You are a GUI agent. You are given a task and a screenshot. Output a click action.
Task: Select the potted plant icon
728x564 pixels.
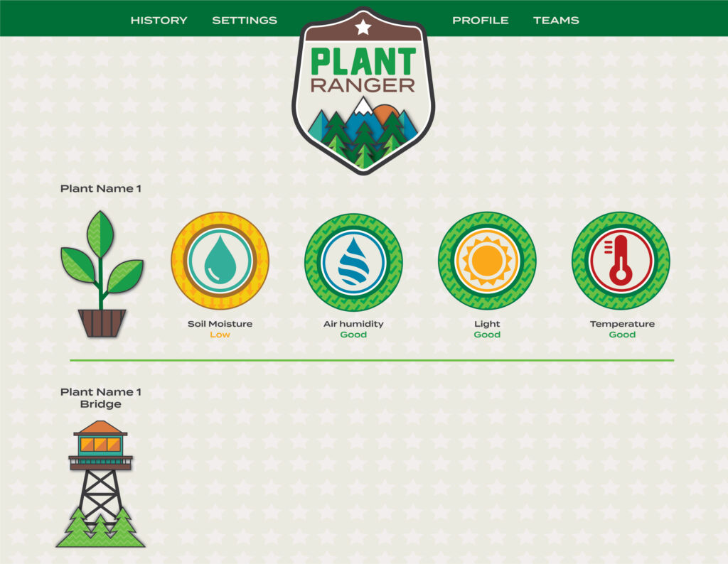pos(102,274)
